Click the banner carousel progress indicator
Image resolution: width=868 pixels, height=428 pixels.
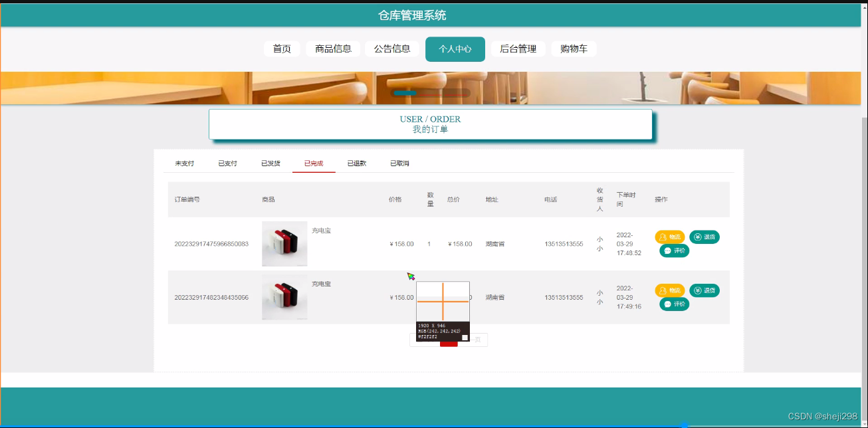coord(406,93)
